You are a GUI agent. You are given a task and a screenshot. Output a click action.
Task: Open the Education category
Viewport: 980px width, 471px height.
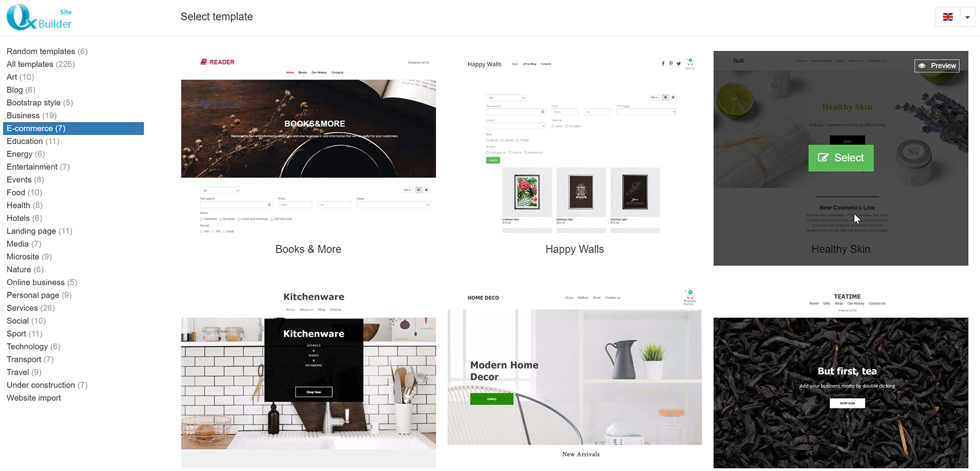click(x=33, y=141)
